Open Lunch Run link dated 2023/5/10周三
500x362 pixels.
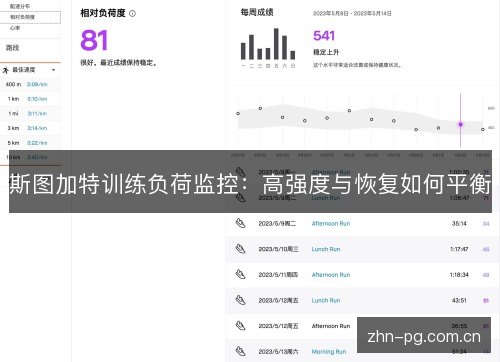point(326,249)
